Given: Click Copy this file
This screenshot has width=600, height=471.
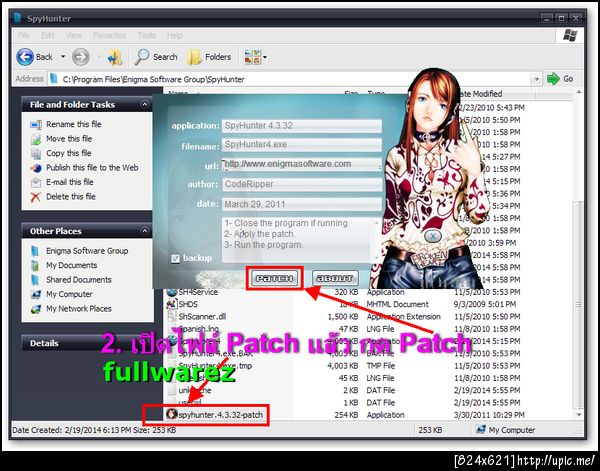Looking at the screenshot, I should (68, 153).
